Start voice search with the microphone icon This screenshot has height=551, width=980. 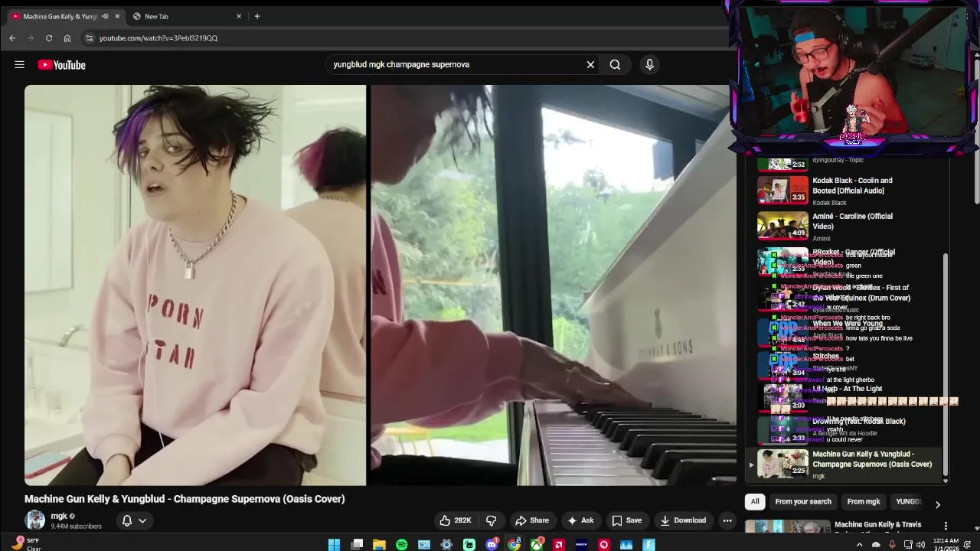click(x=649, y=65)
